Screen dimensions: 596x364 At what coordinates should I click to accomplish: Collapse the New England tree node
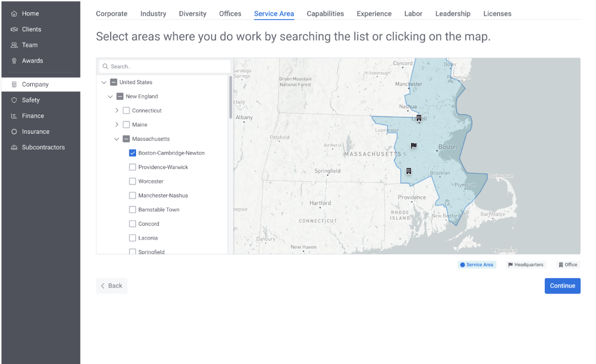click(110, 97)
